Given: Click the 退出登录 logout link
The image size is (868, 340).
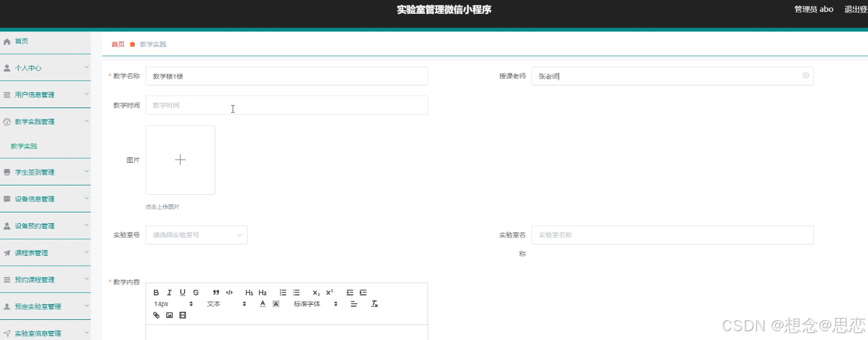Looking at the screenshot, I should [856, 9].
